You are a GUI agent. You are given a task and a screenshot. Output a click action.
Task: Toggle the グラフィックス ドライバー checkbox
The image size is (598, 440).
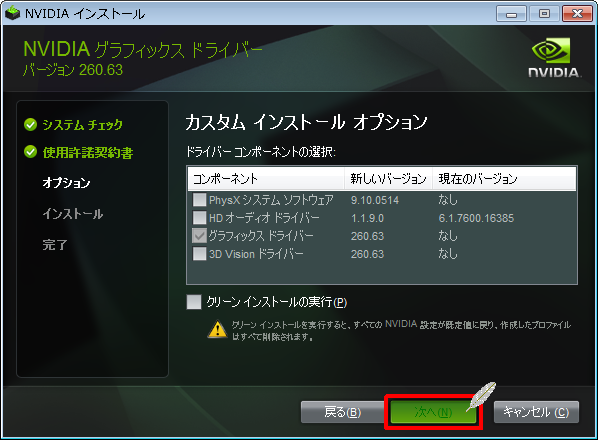coord(199,236)
